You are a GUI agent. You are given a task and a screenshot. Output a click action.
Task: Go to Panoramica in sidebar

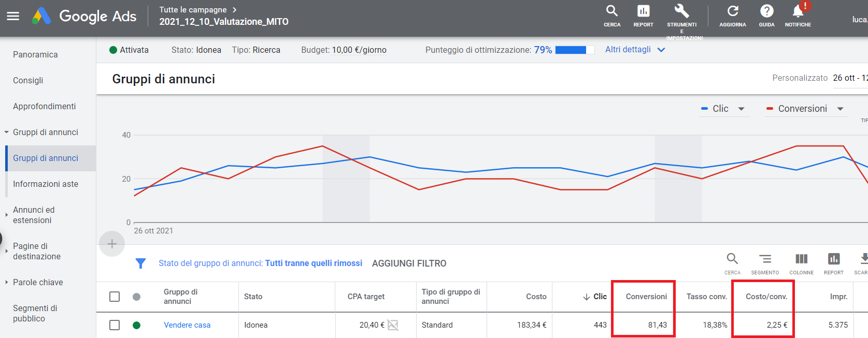click(x=35, y=54)
